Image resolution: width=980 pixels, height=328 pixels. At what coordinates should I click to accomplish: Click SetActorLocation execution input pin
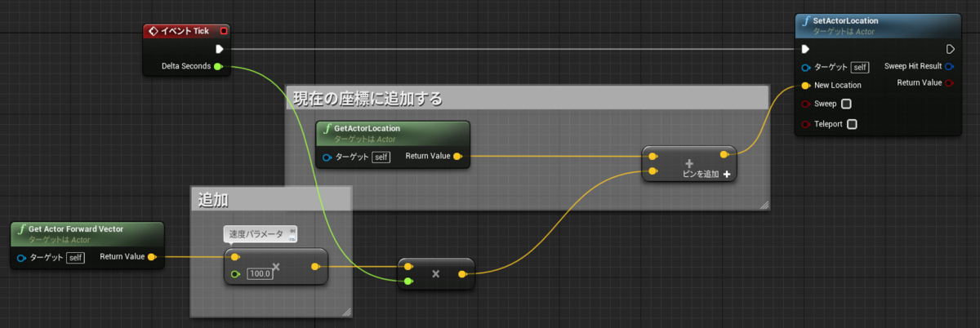pyautogui.click(x=806, y=49)
